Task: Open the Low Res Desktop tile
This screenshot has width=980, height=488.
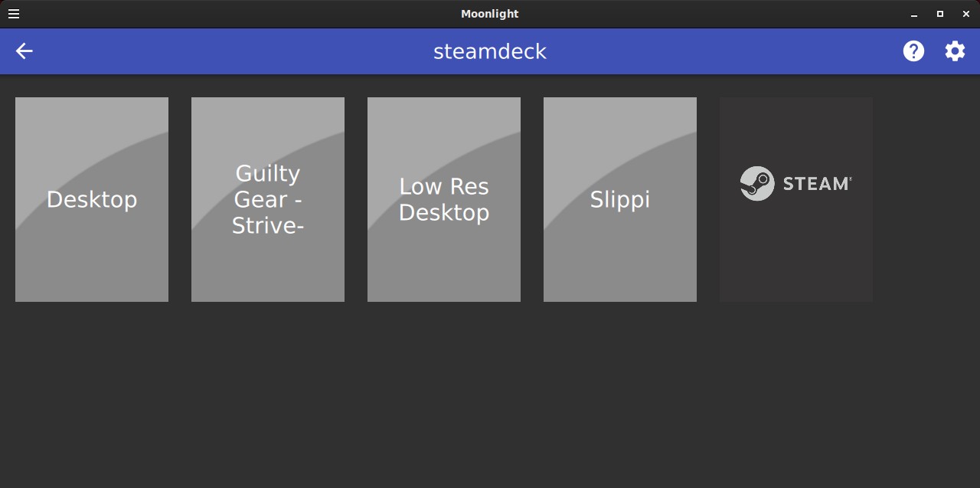Action: point(444,199)
